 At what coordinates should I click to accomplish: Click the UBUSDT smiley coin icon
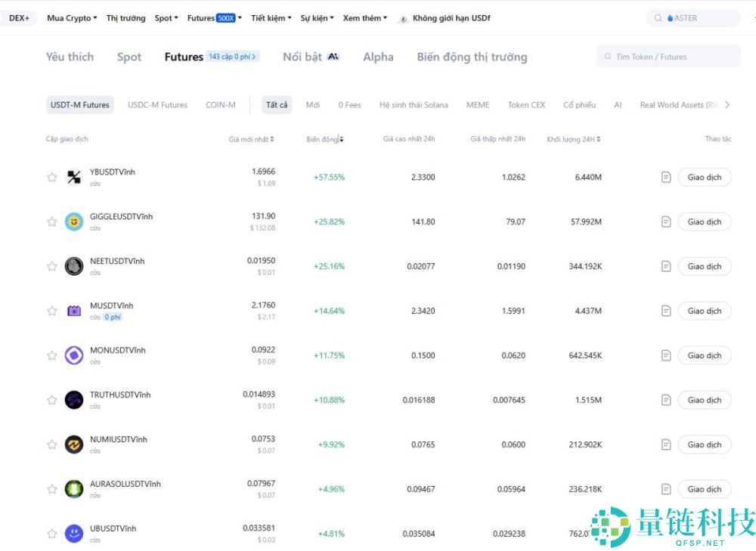pos(74,534)
